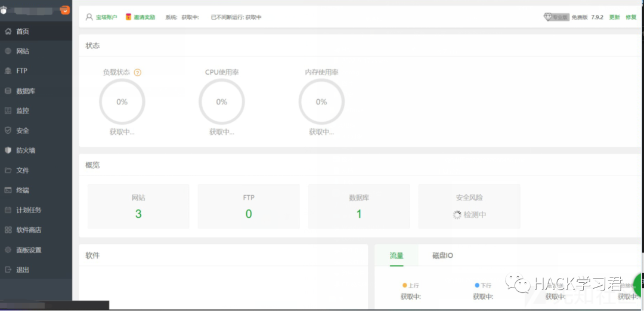Open the 邀请奖励 link

(x=144, y=17)
